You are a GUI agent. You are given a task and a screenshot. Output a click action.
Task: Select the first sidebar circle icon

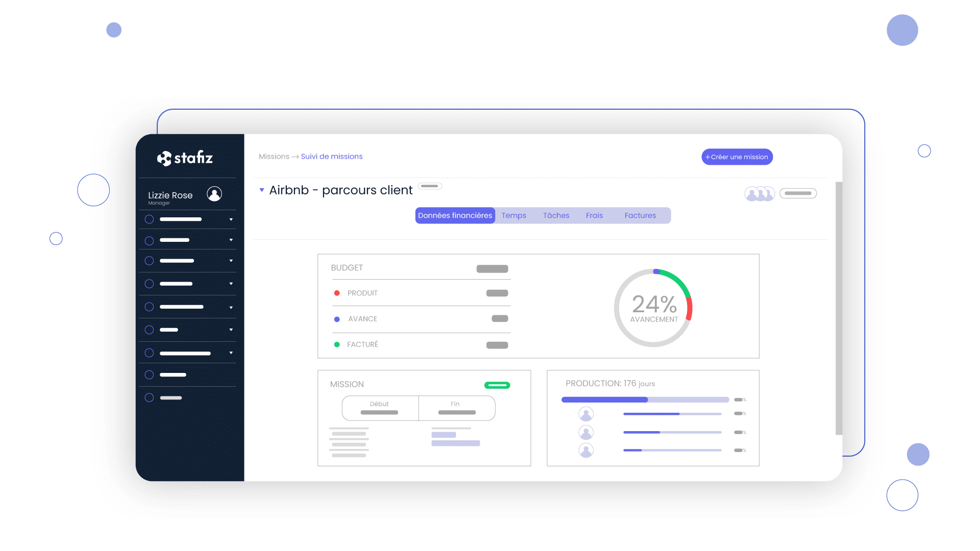tap(149, 219)
